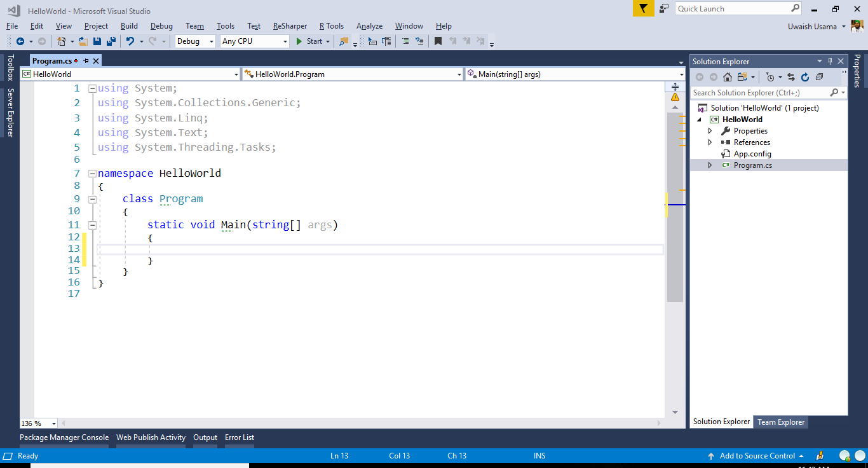This screenshot has width=868, height=468.
Task: Click the Undo icon in the toolbar
Action: pyautogui.click(x=130, y=41)
